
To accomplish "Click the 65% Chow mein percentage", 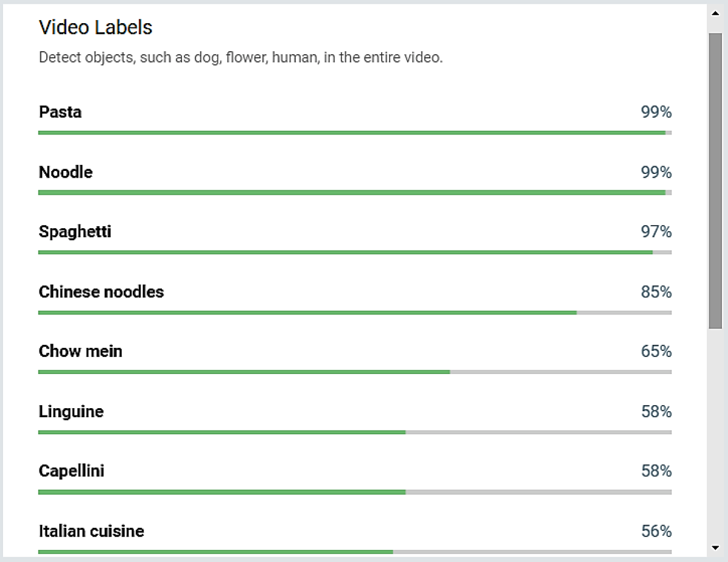I will point(656,352).
